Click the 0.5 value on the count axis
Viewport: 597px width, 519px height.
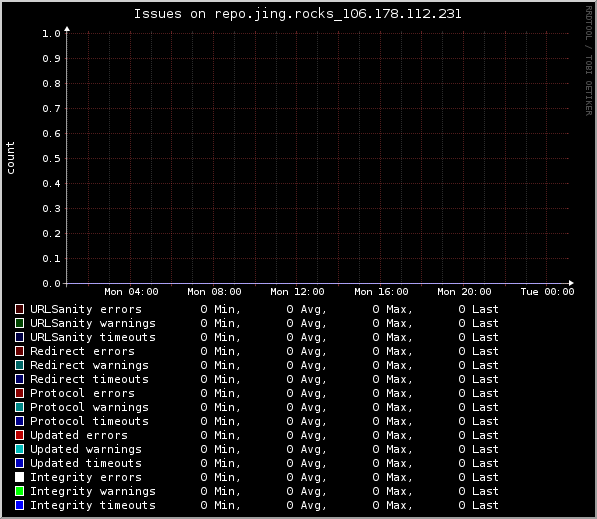click(51, 159)
